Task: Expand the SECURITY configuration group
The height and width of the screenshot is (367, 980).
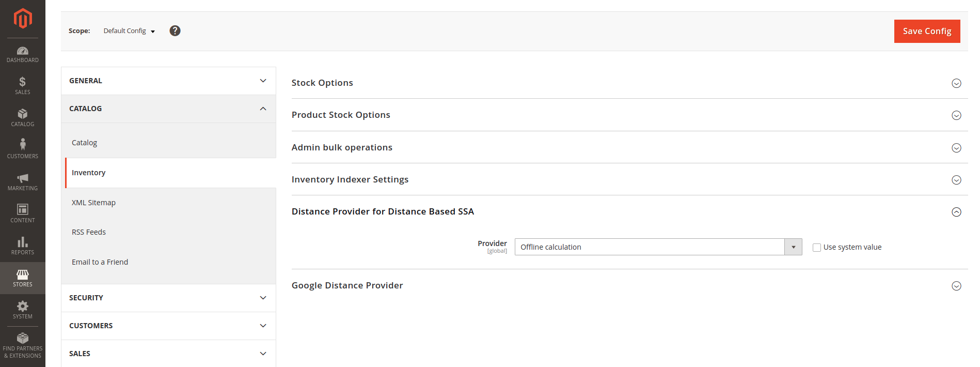Action: [x=168, y=298]
